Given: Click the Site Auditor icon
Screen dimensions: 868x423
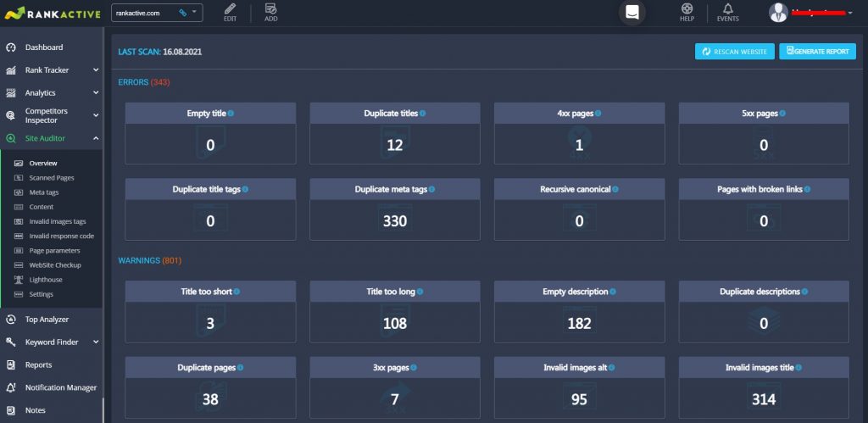Looking at the screenshot, I should coord(10,138).
